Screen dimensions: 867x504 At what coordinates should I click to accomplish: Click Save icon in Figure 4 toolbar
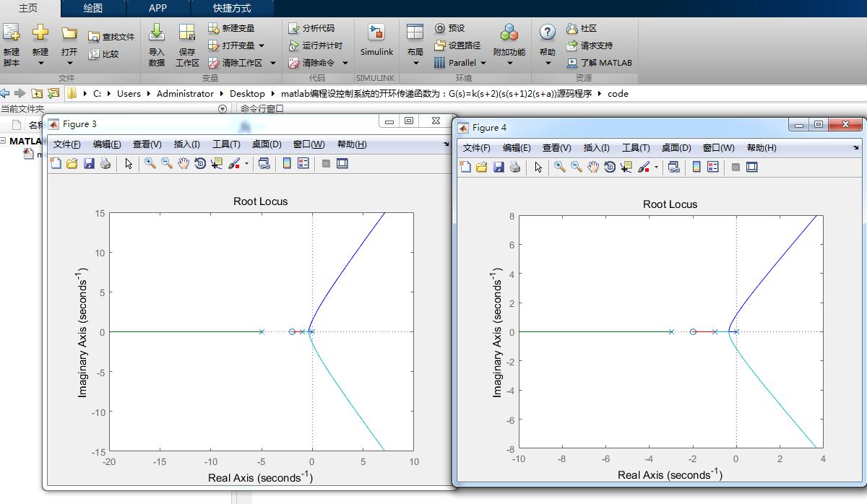click(x=499, y=167)
